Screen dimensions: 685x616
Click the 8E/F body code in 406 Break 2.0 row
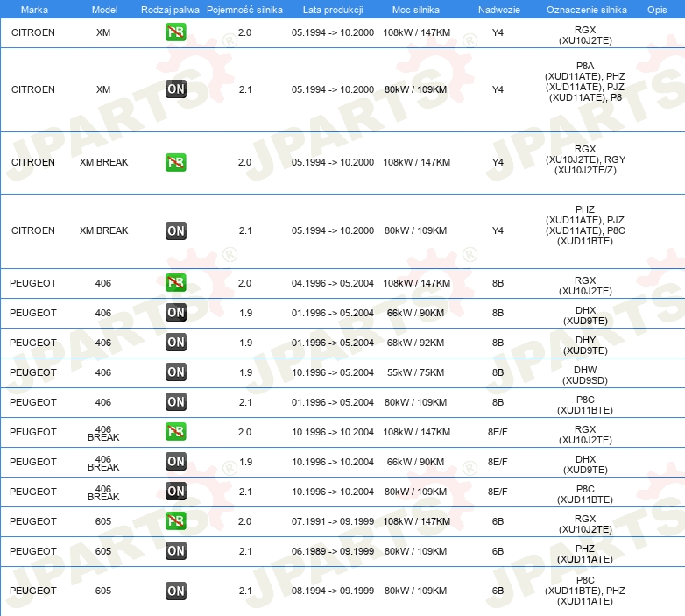[498, 432]
